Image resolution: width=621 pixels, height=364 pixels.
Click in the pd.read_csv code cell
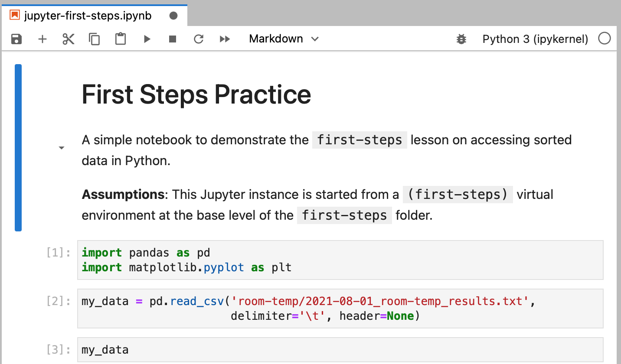340,309
